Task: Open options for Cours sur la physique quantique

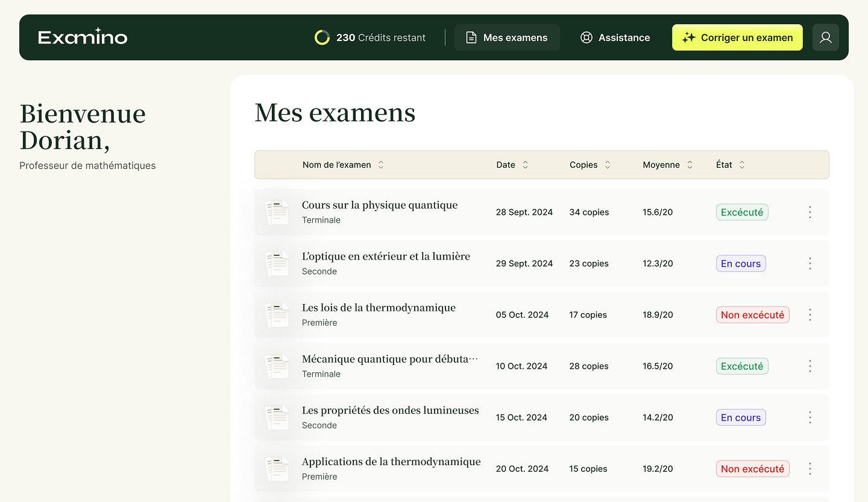Action: (810, 212)
